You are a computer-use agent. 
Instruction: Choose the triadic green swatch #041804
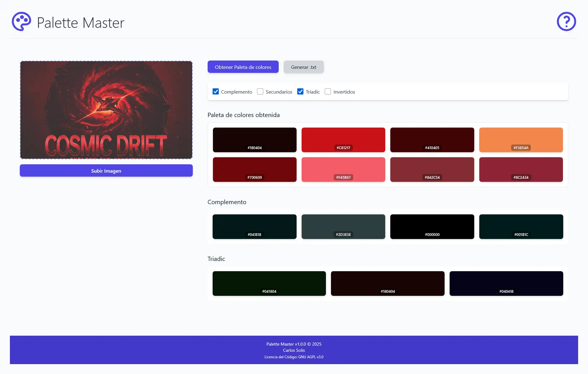click(269, 283)
